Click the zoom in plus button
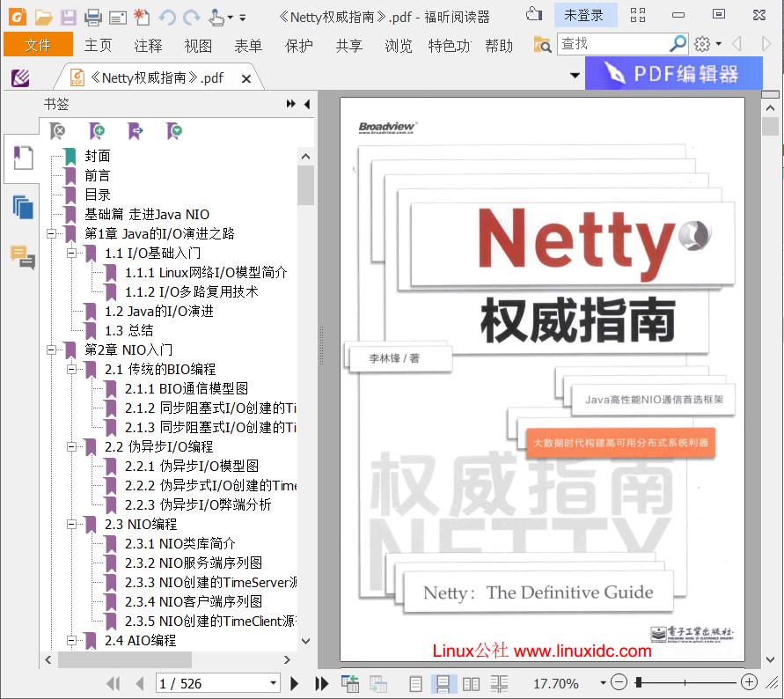The width and height of the screenshot is (784, 699). (x=749, y=682)
